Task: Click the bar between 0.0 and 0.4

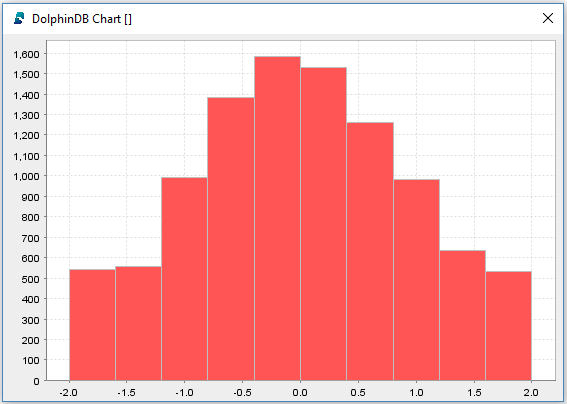Action: (x=323, y=224)
